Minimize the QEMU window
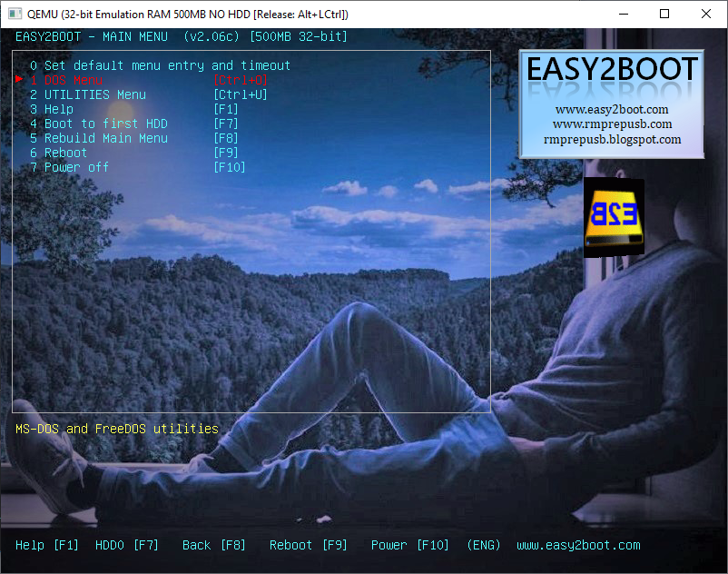 pos(624,14)
